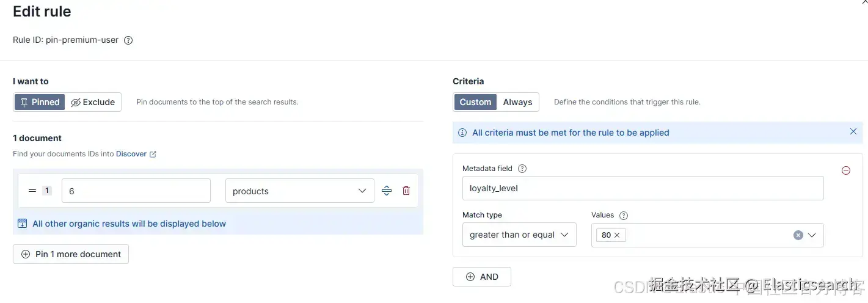868x303 pixels.
Task: Delete the pinned document with trash icon
Action: pos(406,191)
